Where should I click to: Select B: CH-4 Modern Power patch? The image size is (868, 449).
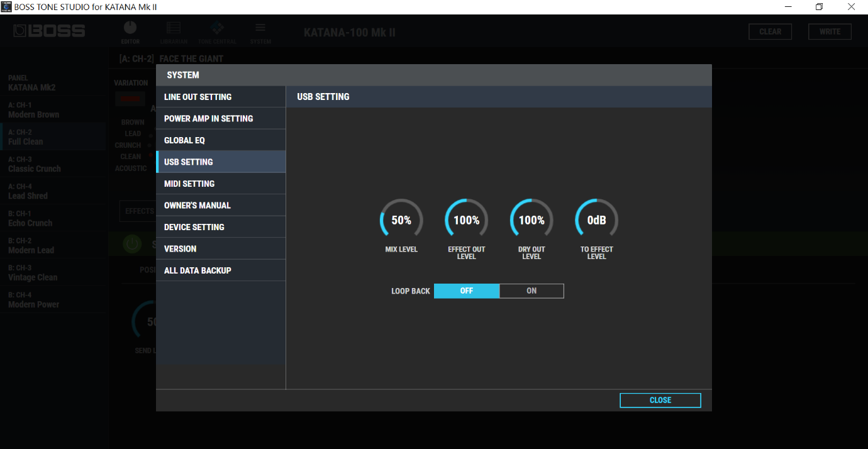pos(53,299)
